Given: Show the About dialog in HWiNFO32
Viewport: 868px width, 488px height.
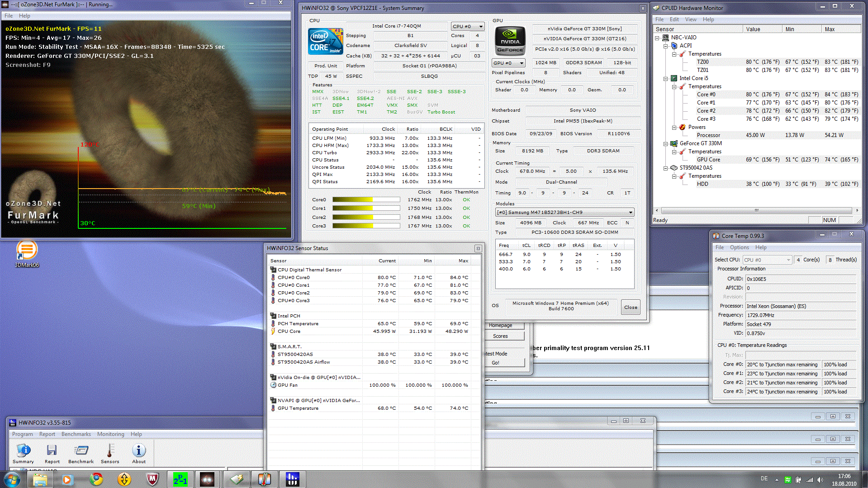Looking at the screenshot, I should point(139,454).
